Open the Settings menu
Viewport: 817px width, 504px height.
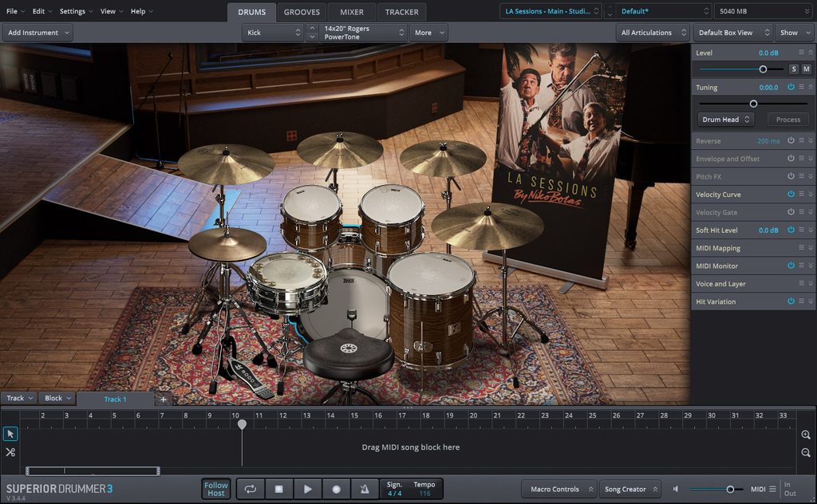pyautogui.click(x=76, y=11)
